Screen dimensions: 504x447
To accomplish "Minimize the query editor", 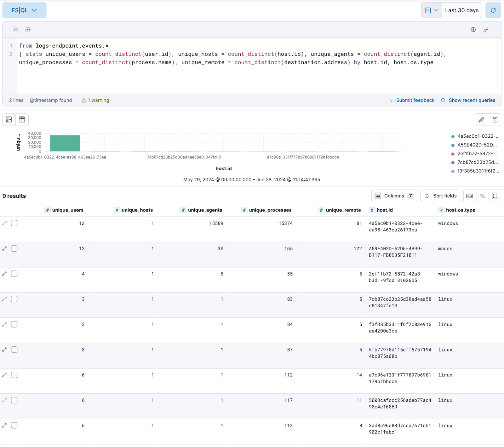I will [x=486, y=30].
